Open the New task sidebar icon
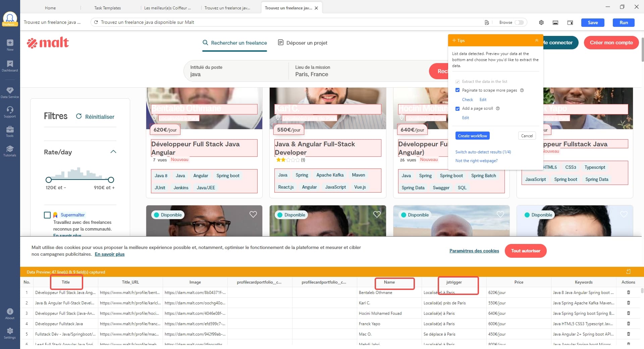This screenshot has width=644, height=349. 10,45
